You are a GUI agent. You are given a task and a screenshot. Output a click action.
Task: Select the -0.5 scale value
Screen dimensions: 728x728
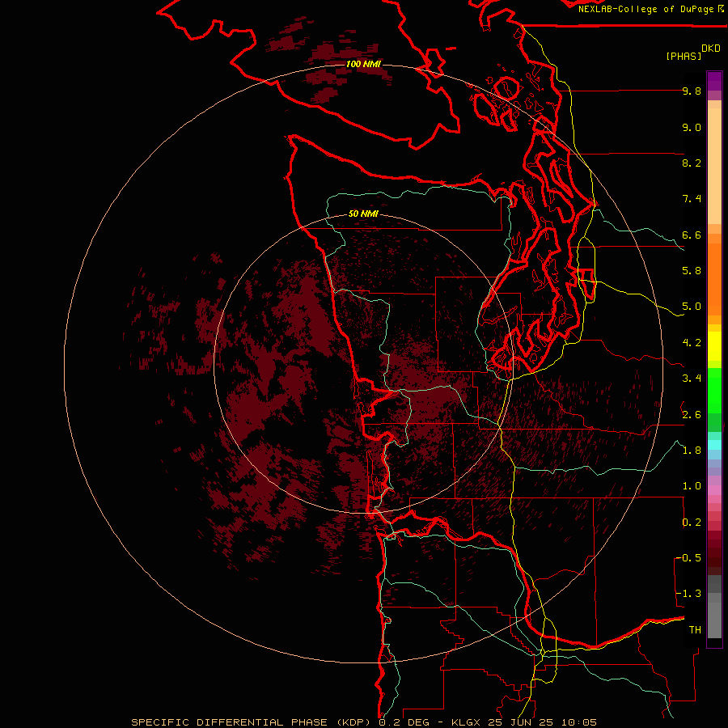[689, 558]
